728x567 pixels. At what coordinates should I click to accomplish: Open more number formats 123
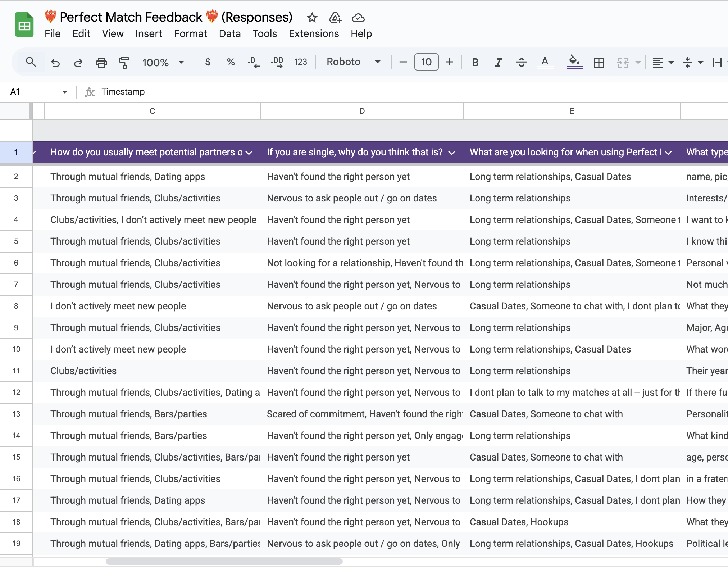[x=300, y=62]
